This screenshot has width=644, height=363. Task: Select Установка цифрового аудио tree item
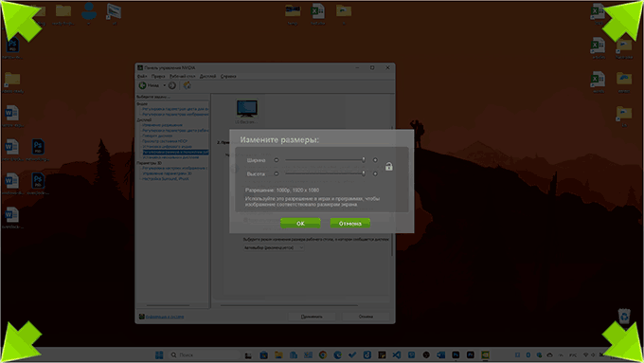[x=167, y=146]
